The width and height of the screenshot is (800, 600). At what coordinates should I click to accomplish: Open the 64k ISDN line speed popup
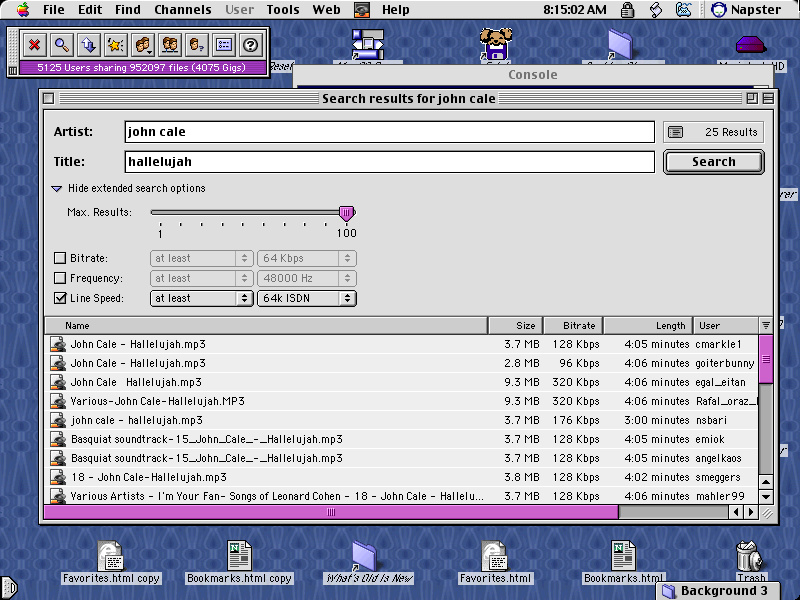pos(307,298)
